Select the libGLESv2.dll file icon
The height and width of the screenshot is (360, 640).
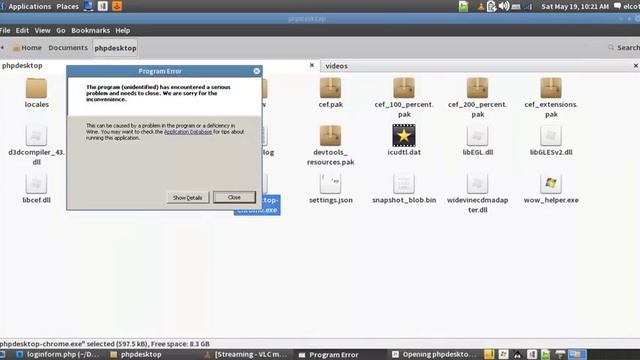[x=551, y=135]
